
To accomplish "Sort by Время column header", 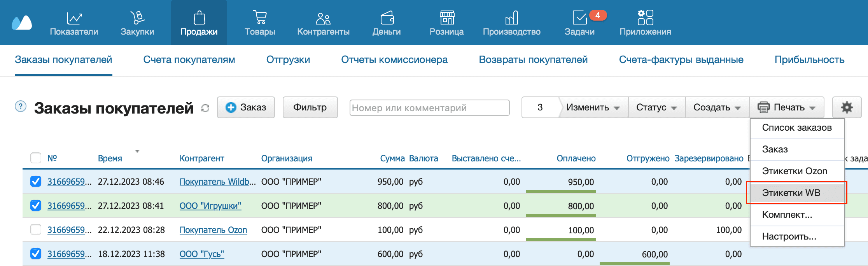I will tap(110, 158).
